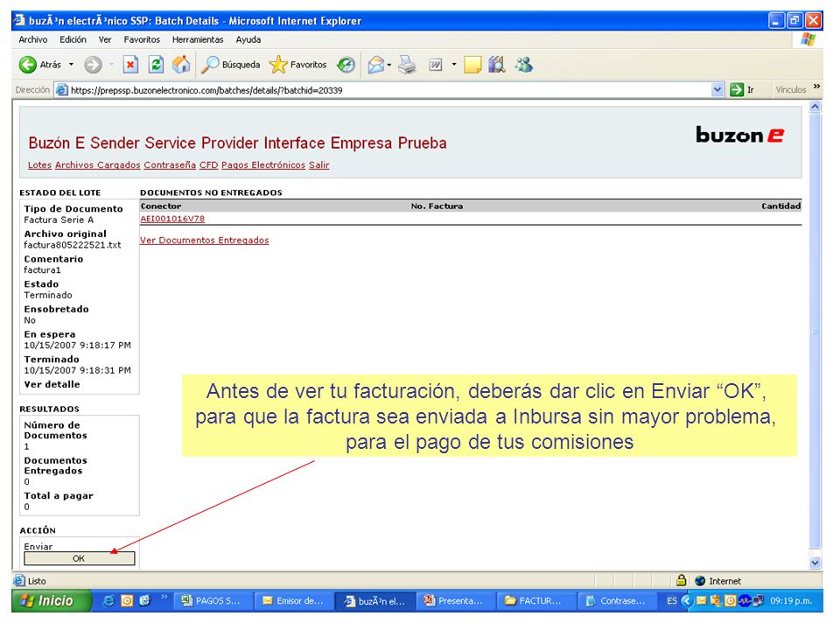Image resolution: width=840 pixels, height=630 pixels.
Task: Switch to FACTUR... taskbar folder
Action: (x=536, y=600)
